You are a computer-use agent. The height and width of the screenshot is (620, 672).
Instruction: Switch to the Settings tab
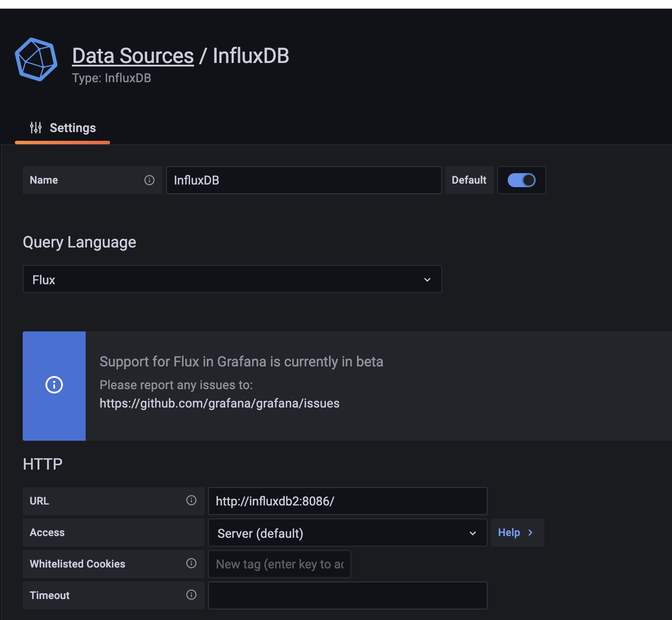pyautogui.click(x=62, y=128)
